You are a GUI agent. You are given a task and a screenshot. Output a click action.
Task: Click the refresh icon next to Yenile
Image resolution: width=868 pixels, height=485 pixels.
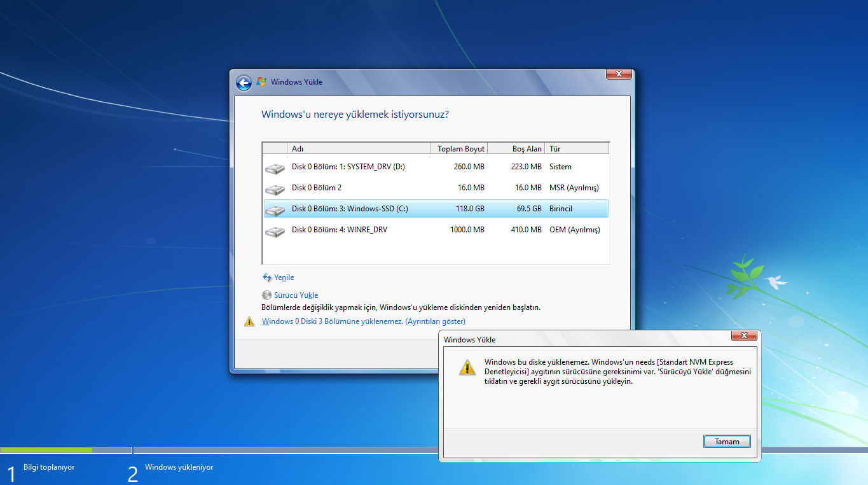(267, 278)
